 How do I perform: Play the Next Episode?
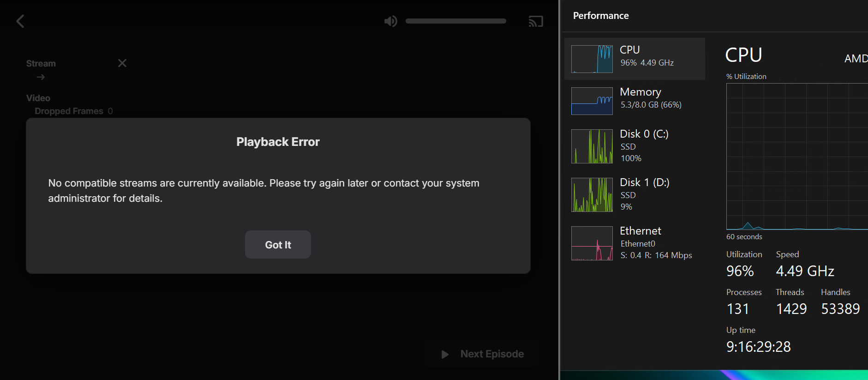tap(483, 354)
